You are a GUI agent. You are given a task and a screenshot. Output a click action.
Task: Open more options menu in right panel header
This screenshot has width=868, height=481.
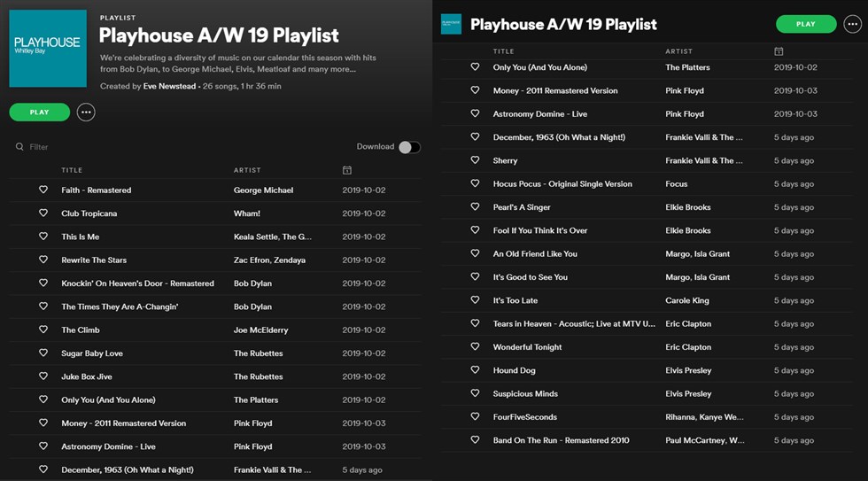(852, 24)
